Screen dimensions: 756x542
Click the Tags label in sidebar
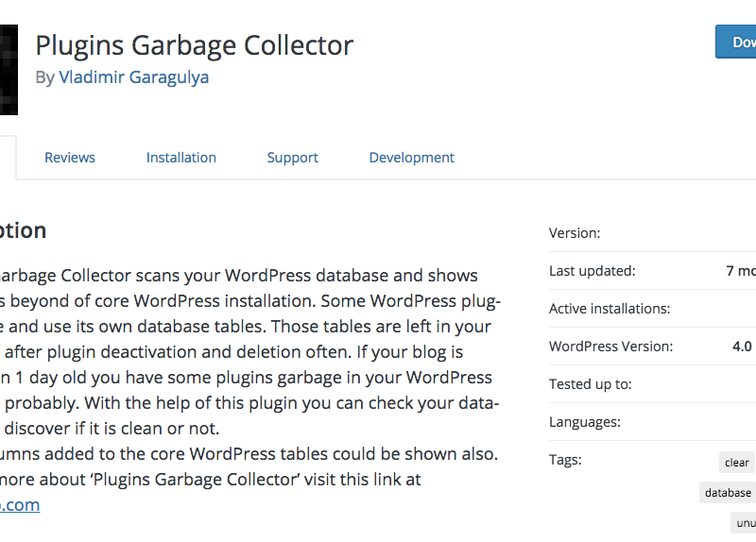pyautogui.click(x=565, y=460)
